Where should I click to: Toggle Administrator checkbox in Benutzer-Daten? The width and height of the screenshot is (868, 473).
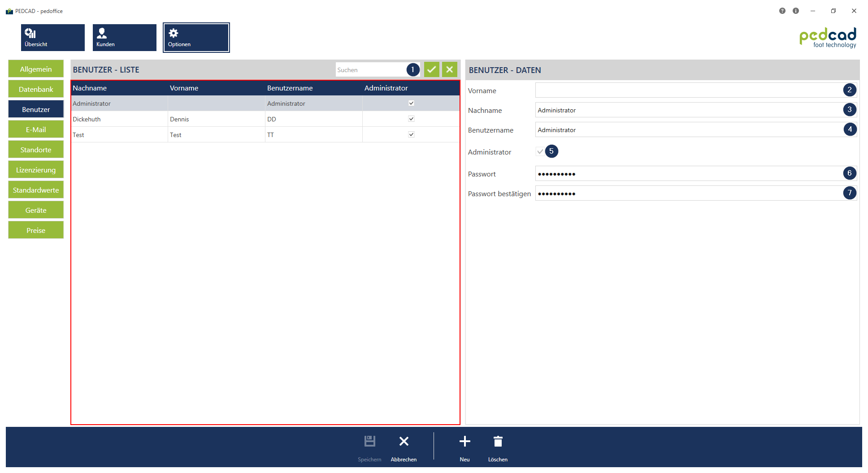(540, 151)
